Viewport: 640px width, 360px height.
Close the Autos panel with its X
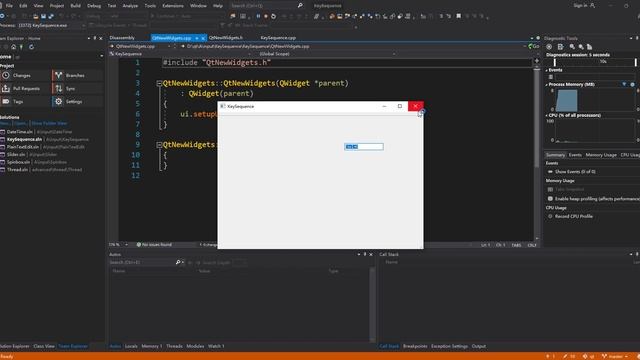click(x=371, y=254)
